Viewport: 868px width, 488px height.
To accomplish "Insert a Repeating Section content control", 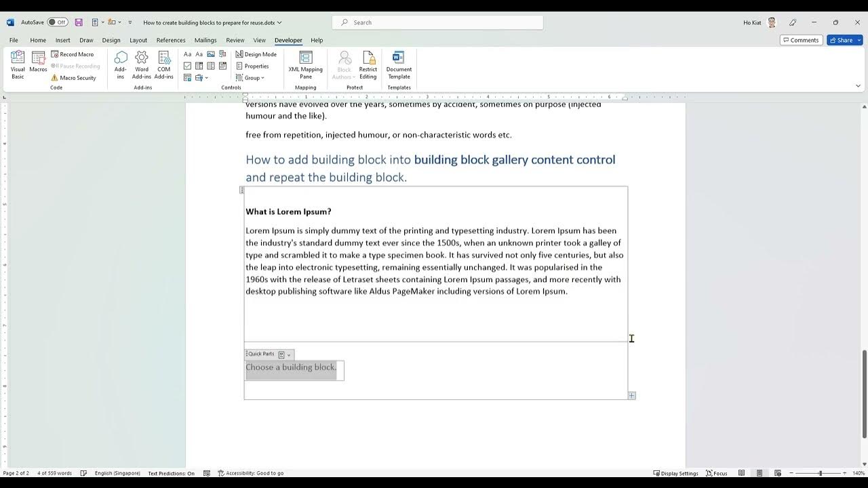I will tap(188, 77).
